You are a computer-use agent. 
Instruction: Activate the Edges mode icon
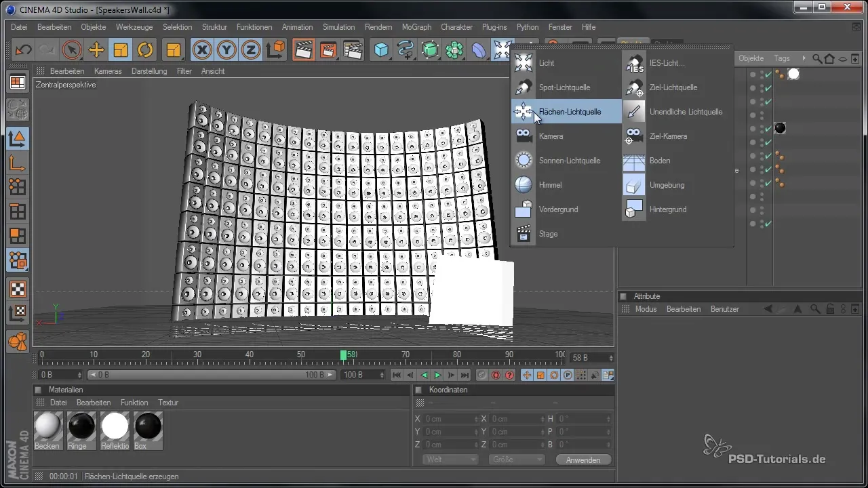(x=17, y=211)
